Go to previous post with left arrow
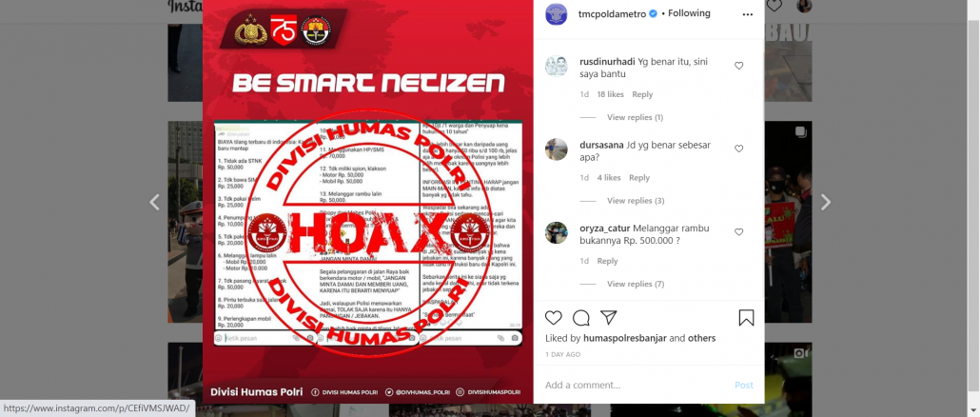 point(154,202)
